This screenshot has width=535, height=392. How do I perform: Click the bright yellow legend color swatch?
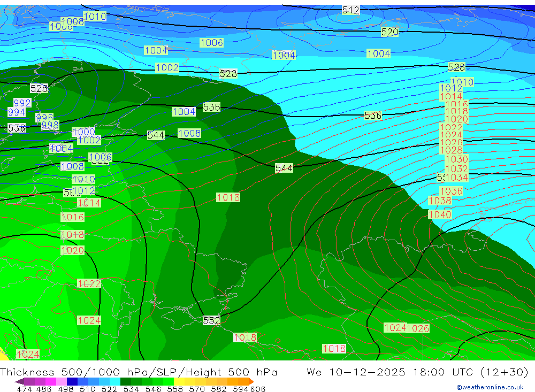pos(179,381)
